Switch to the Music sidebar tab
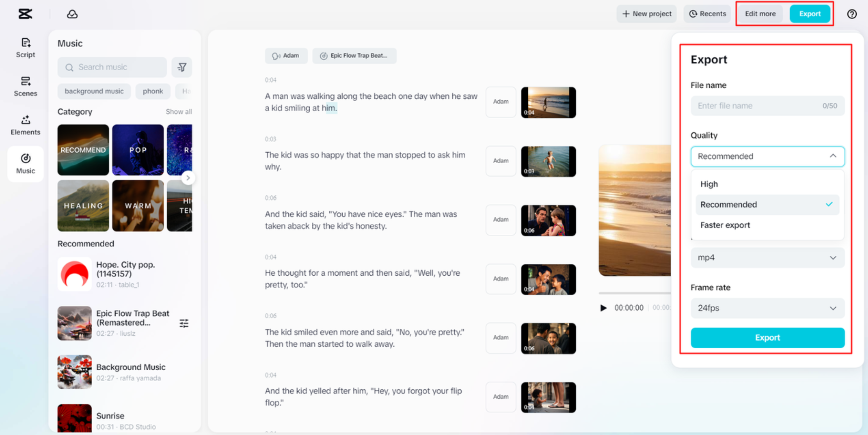Image resolution: width=868 pixels, height=435 pixels. [25, 163]
